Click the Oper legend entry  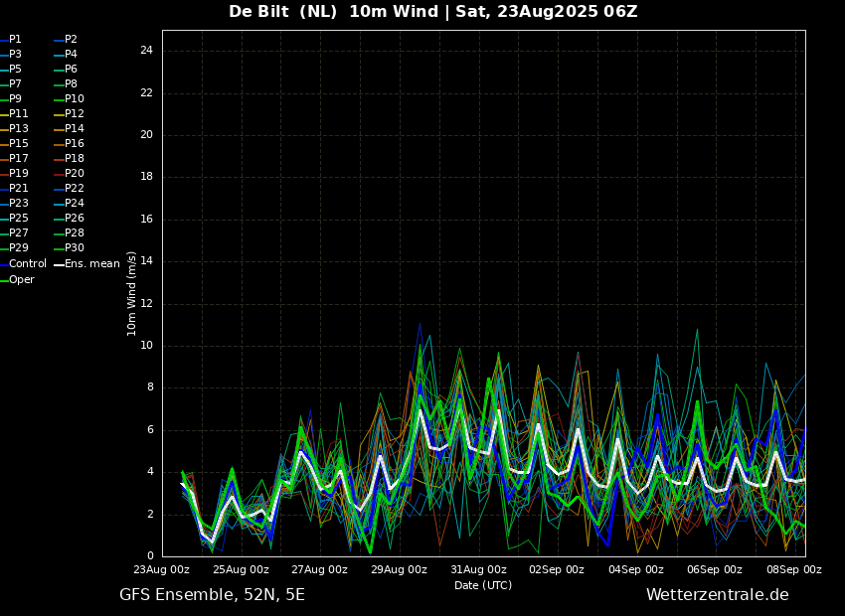tap(22, 280)
